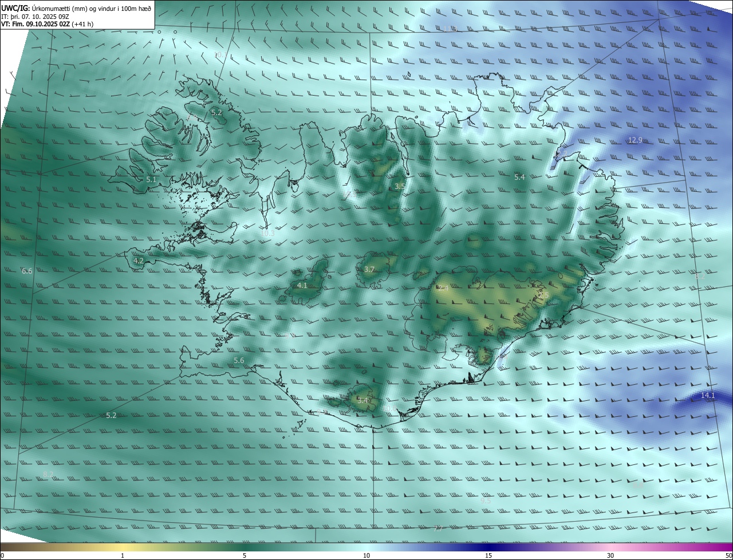Click the 12.9 value label

pyautogui.click(x=635, y=140)
